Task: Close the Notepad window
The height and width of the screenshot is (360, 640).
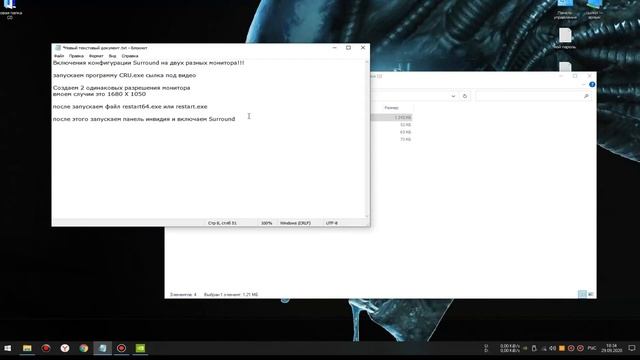Action: click(363, 48)
